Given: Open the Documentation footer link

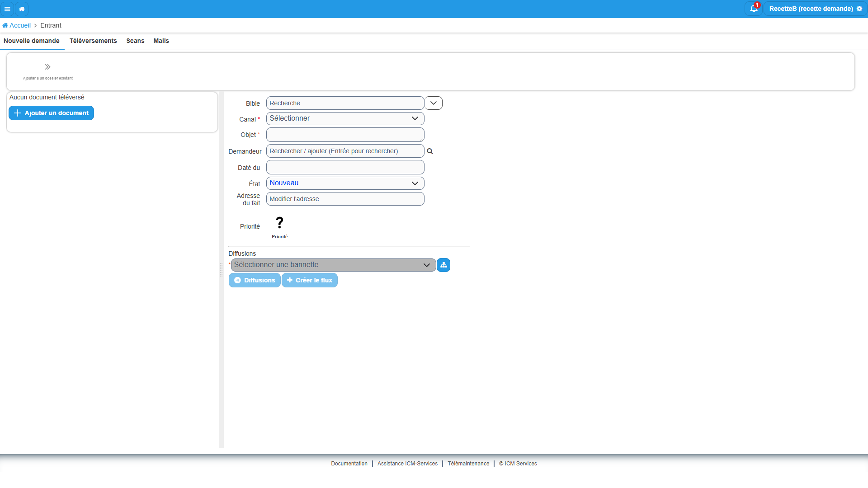Looking at the screenshot, I should 349,464.
